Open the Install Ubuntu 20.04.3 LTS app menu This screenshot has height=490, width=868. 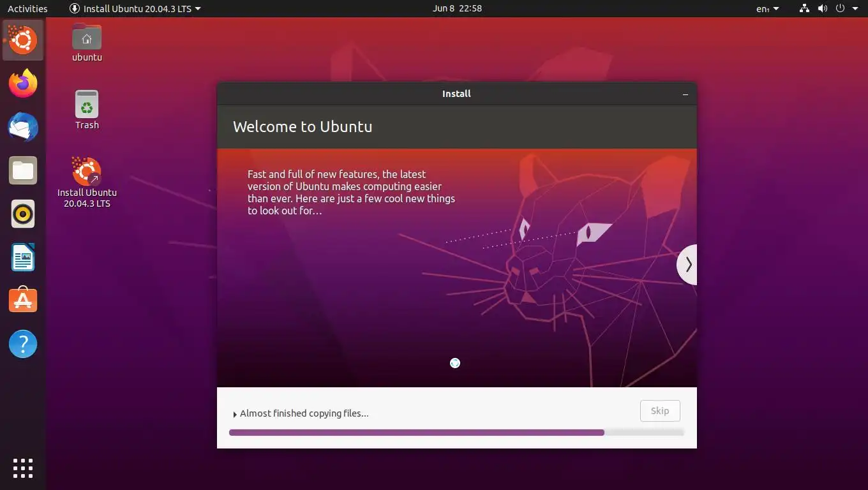click(135, 8)
